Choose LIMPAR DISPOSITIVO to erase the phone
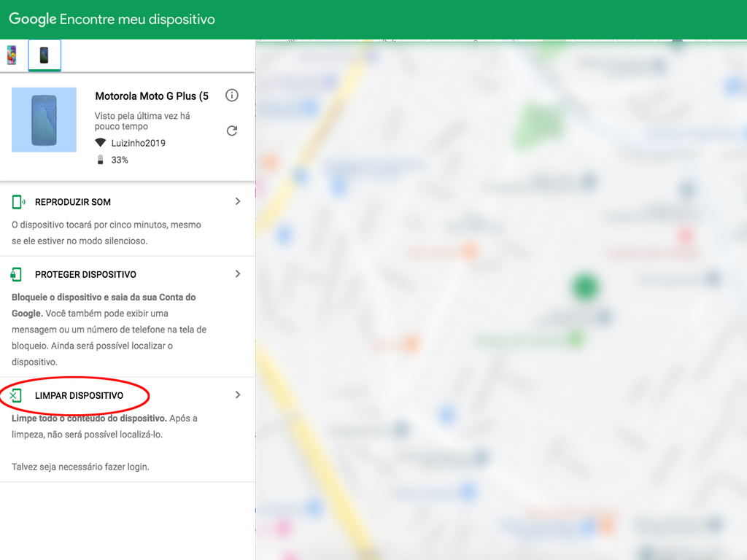 (x=79, y=395)
